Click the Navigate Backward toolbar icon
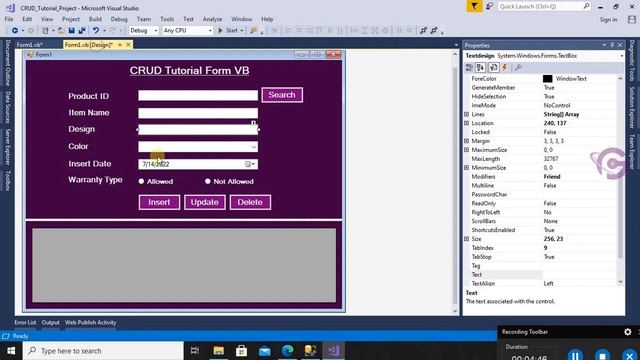 (15, 31)
